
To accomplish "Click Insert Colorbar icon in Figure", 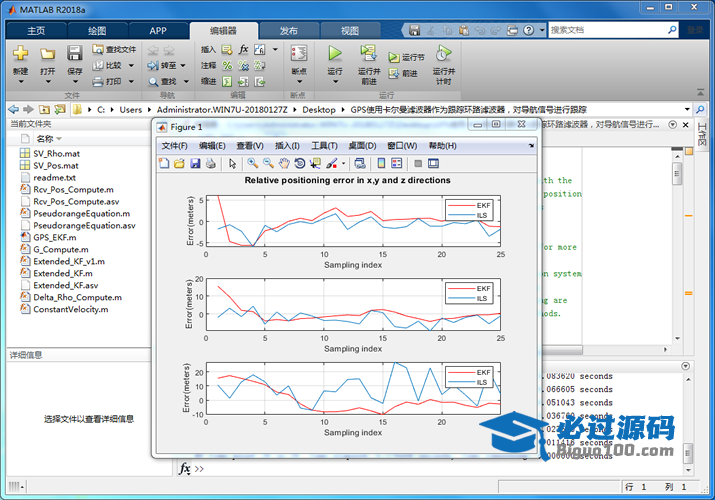I will click(x=381, y=163).
